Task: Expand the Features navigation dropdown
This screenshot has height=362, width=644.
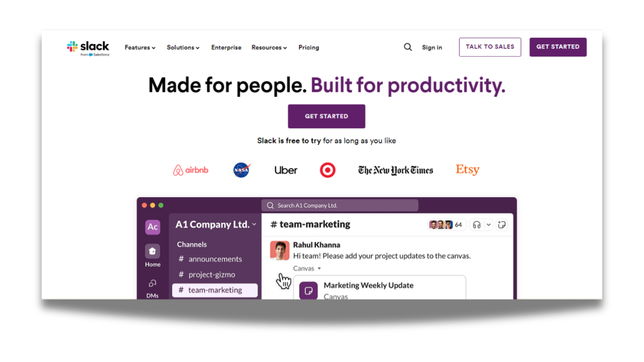Action: tap(139, 47)
